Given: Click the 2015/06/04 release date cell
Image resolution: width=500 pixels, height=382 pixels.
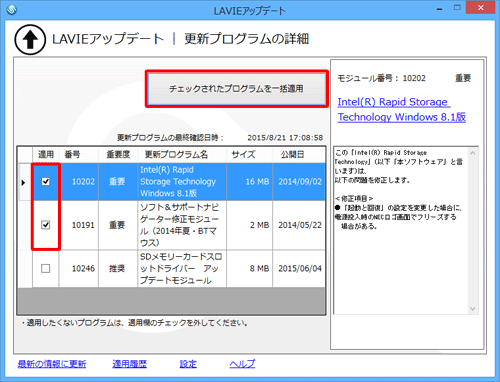Looking at the screenshot, I should pyautogui.click(x=299, y=268).
